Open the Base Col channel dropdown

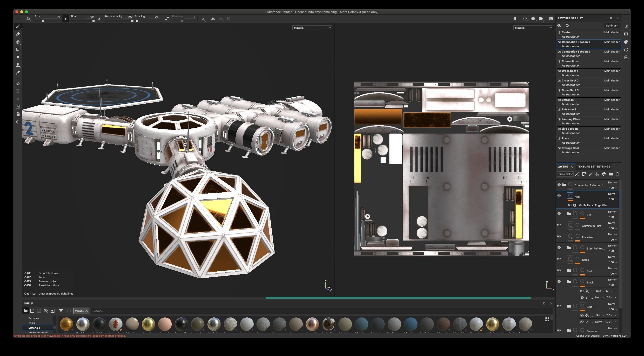[x=565, y=174]
